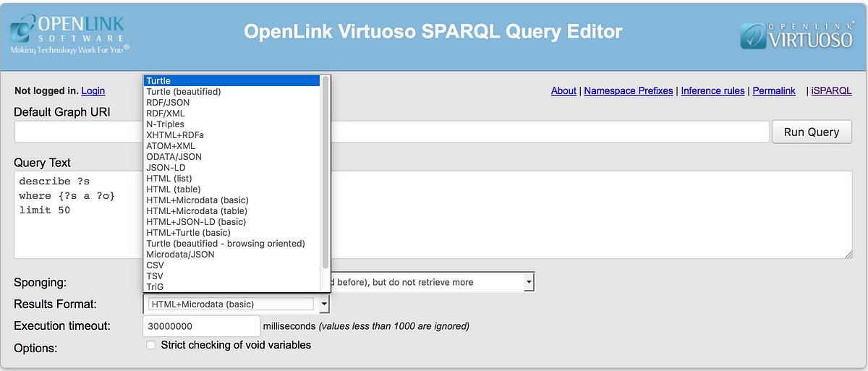Select CSV results format
868x371 pixels.
(x=231, y=265)
